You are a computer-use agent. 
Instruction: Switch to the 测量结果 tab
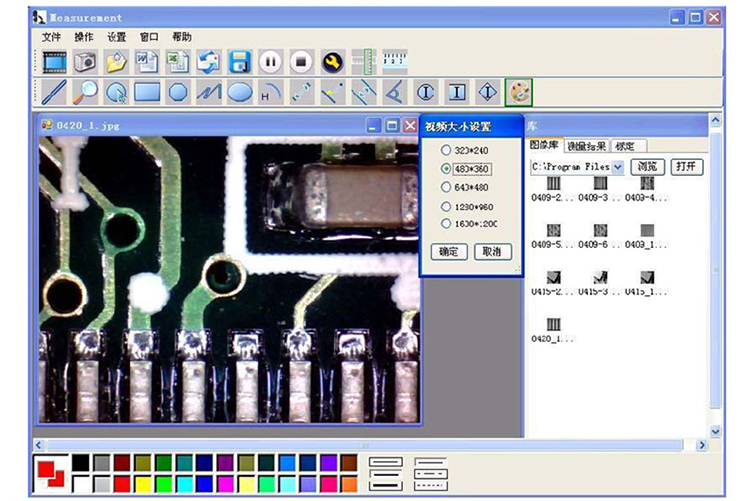coord(586,146)
